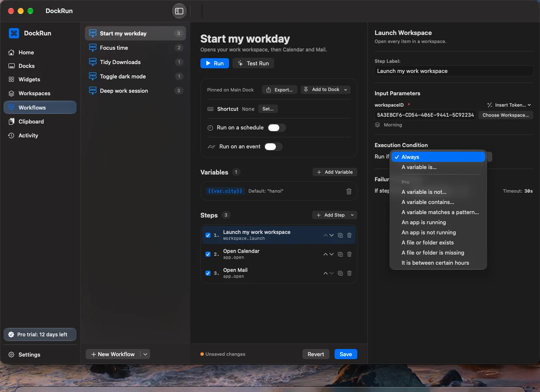The height and width of the screenshot is (392, 540).
Task: Select the Always condition option
Action: [x=438, y=157]
